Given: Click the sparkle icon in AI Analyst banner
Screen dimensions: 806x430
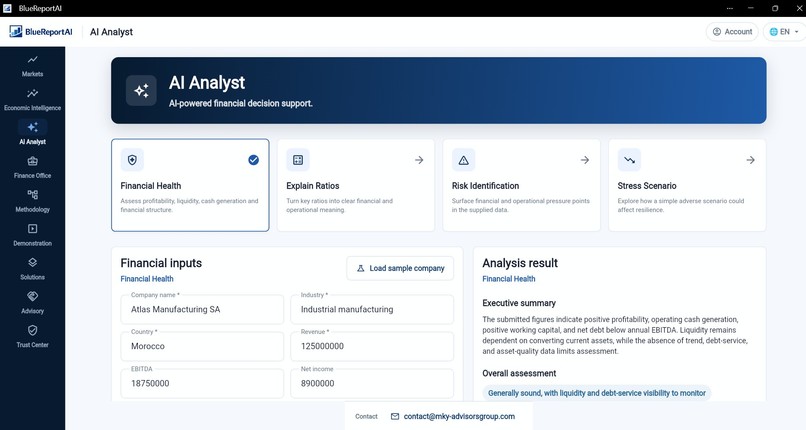Looking at the screenshot, I should coord(141,90).
